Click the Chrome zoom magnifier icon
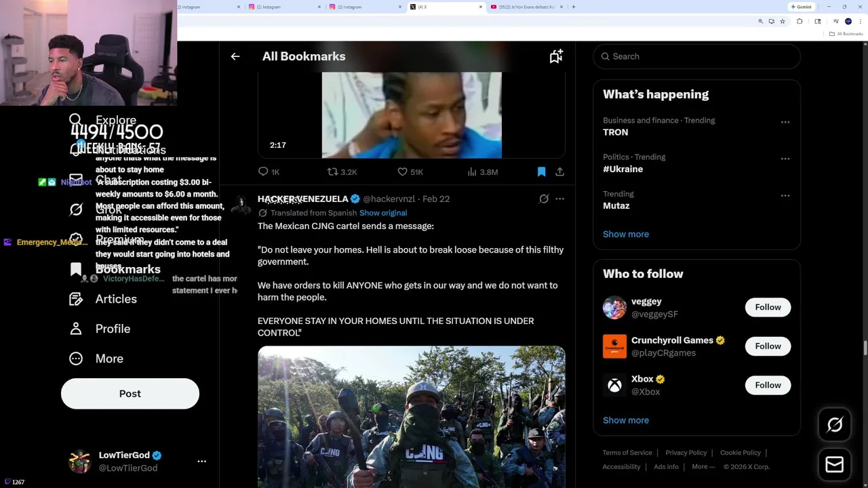 point(761,21)
